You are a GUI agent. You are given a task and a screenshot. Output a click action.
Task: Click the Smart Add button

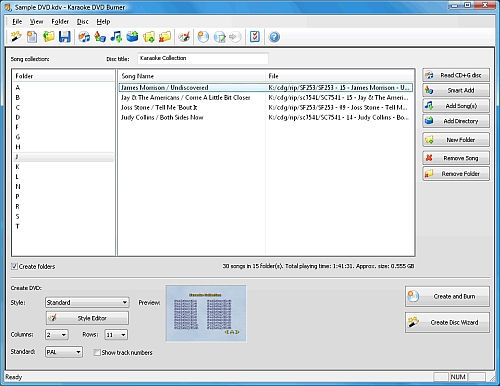click(456, 90)
